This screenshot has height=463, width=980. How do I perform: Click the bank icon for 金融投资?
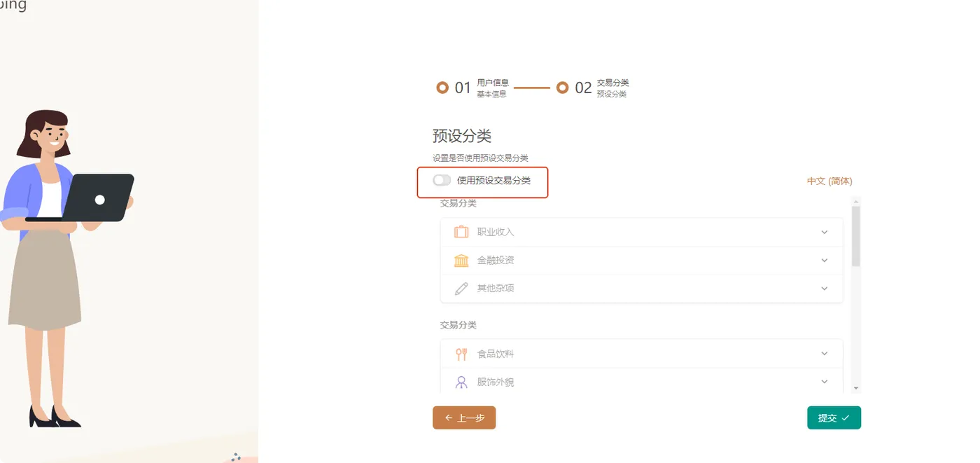click(x=461, y=261)
